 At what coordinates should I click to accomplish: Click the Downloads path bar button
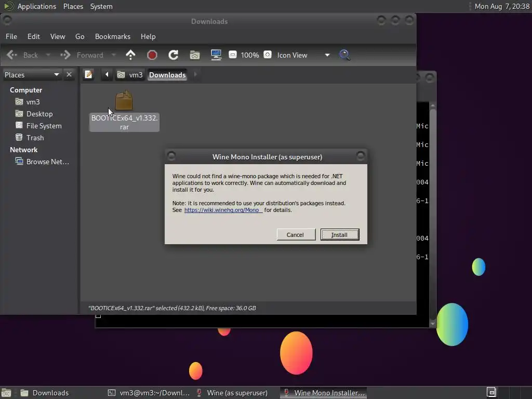[x=167, y=75]
